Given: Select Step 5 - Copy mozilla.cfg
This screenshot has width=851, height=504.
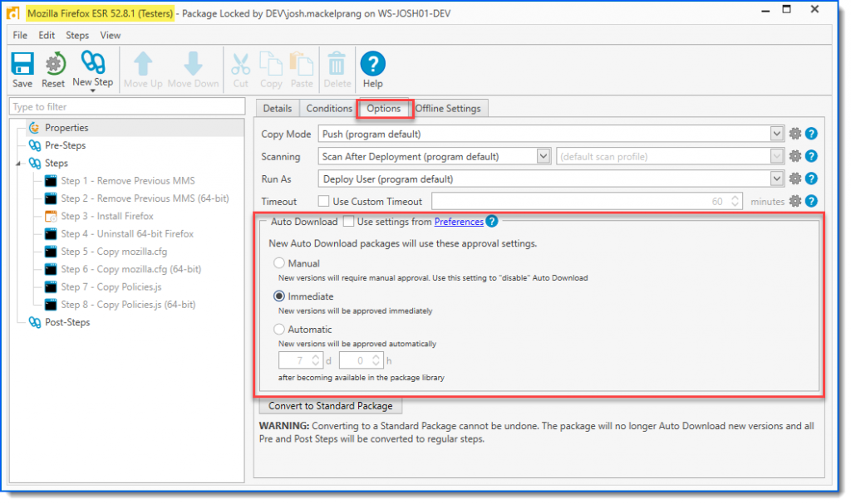Looking at the screenshot, I should (x=114, y=252).
